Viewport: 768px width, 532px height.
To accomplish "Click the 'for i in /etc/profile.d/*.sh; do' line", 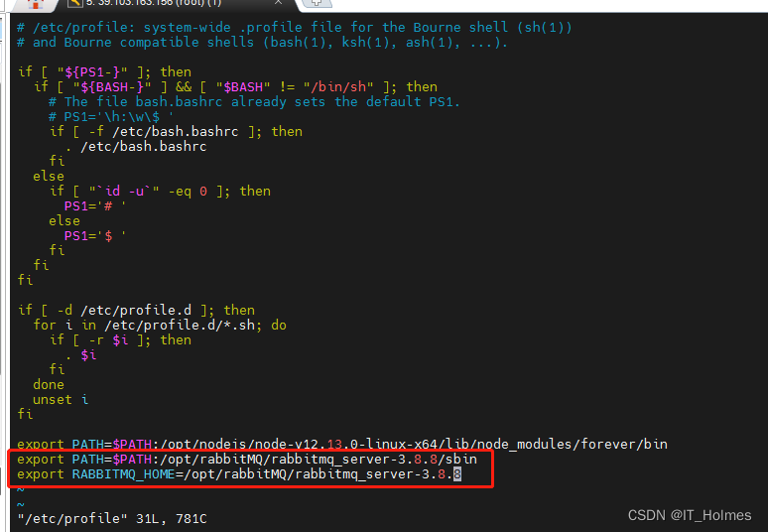I will click(x=160, y=326).
